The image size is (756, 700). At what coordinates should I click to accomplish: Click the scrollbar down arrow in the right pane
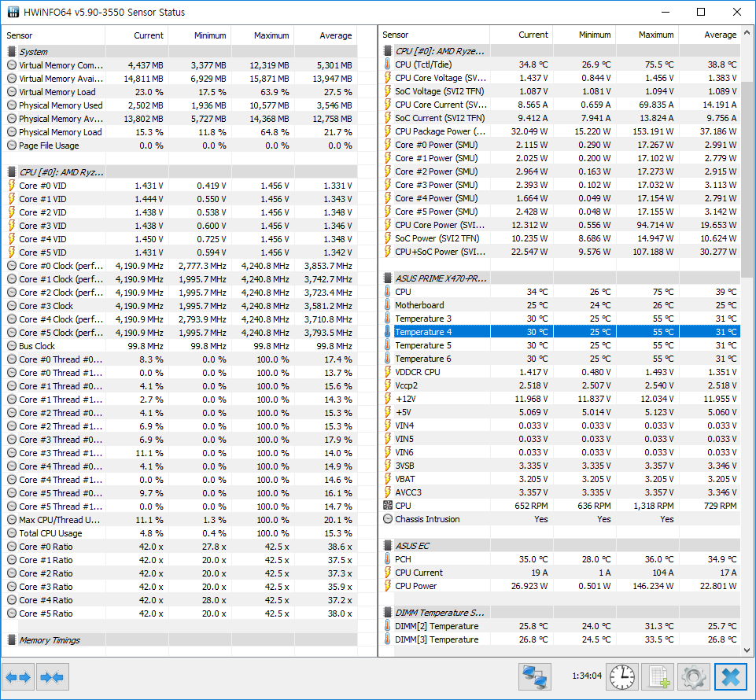pyautogui.click(x=747, y=650)
